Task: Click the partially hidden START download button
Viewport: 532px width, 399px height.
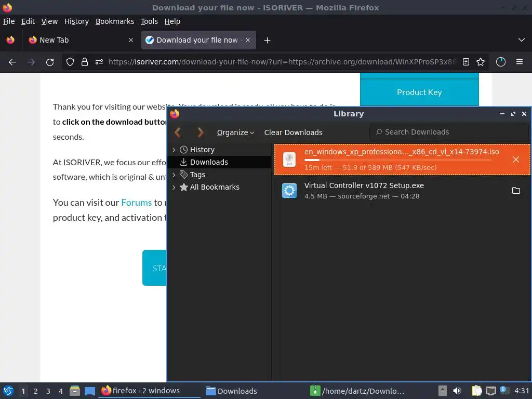Action: coord(154,268)
